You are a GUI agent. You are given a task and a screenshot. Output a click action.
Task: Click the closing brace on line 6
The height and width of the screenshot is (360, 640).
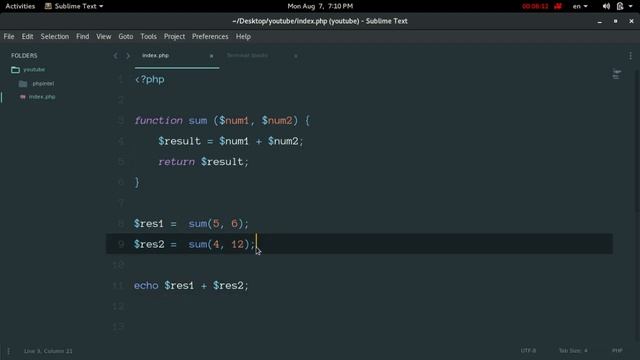(137, 182)
